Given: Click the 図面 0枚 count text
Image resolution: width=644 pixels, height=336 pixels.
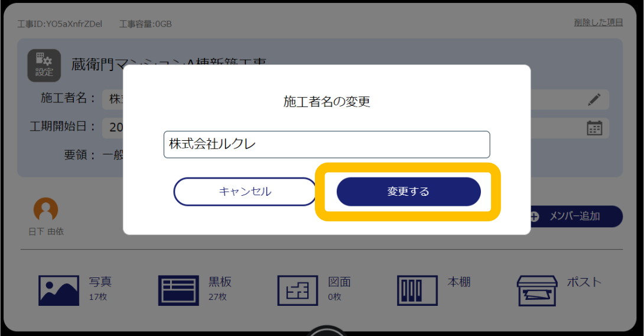Looking at the screenshot, I should (334, 297).
